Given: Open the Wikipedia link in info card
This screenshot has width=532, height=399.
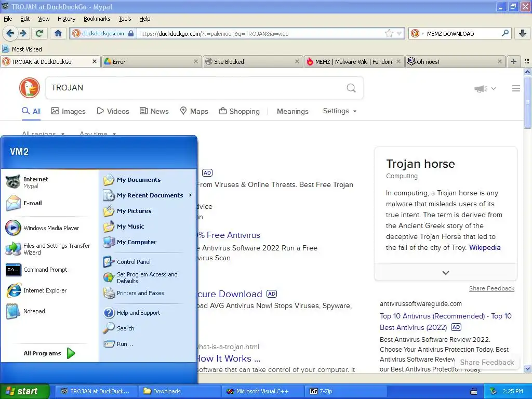Looking at the screenshot, I should [485, 248].
